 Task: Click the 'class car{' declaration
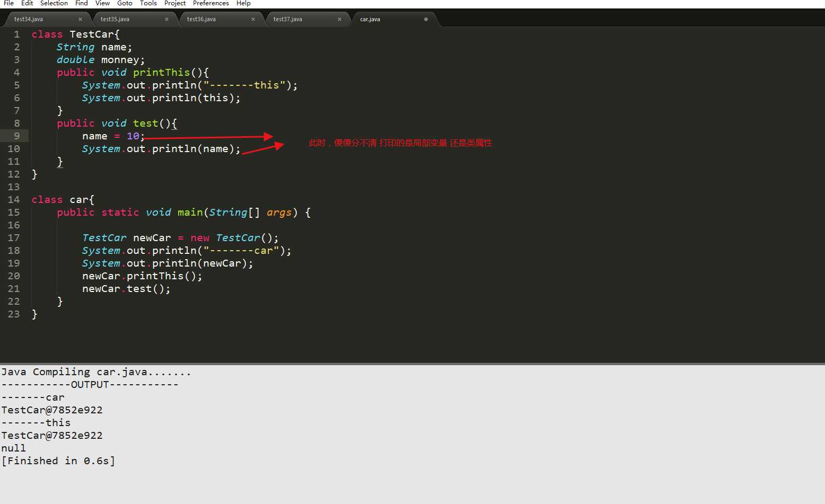click(63, 199)
